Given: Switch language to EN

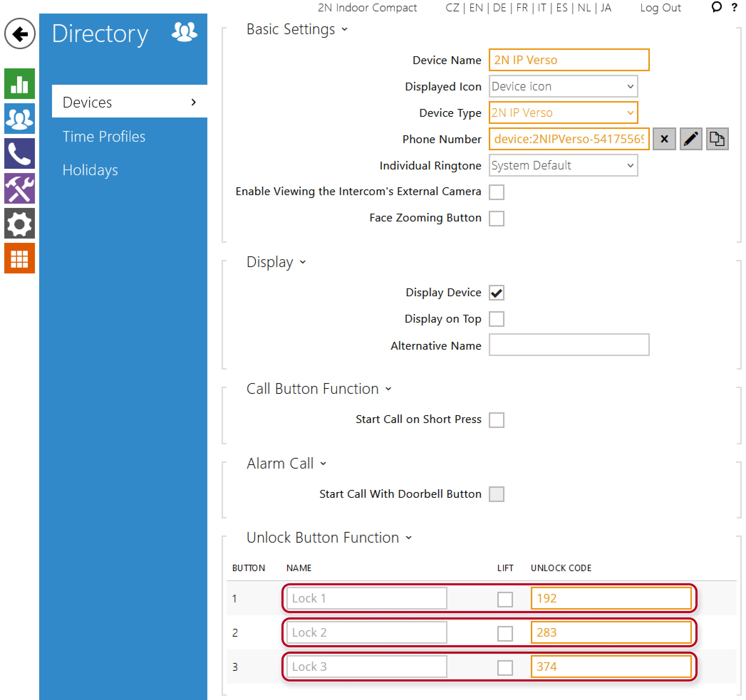Looking at the screenshot, I should click(x=477, y=7).
